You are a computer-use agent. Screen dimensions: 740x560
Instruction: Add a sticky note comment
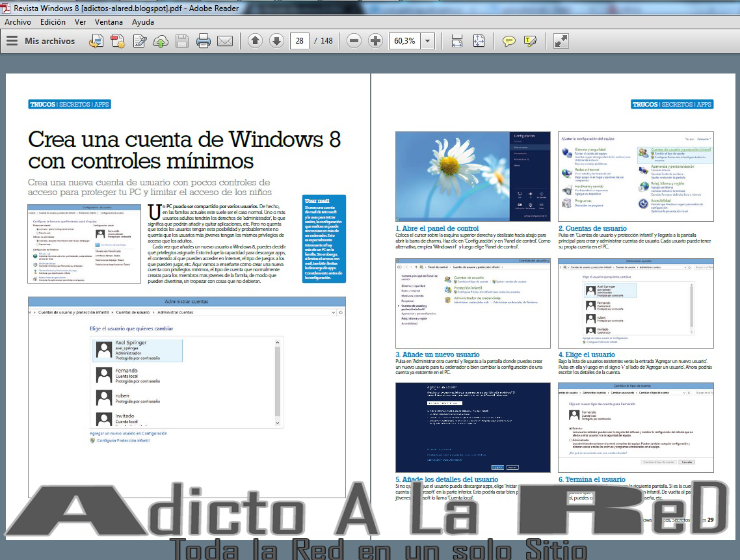(509, 41)
